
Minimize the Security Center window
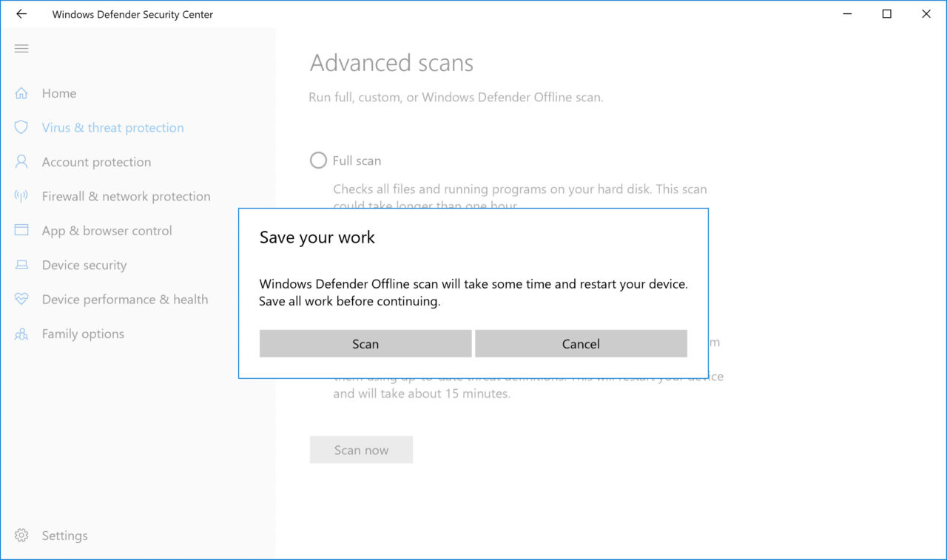tap(848, 14)
